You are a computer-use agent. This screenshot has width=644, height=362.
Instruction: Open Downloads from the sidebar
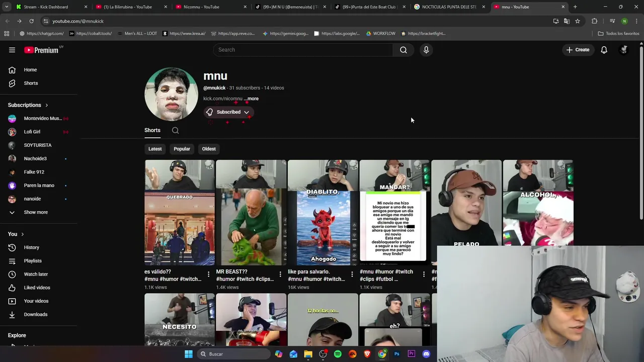point(35,314)
